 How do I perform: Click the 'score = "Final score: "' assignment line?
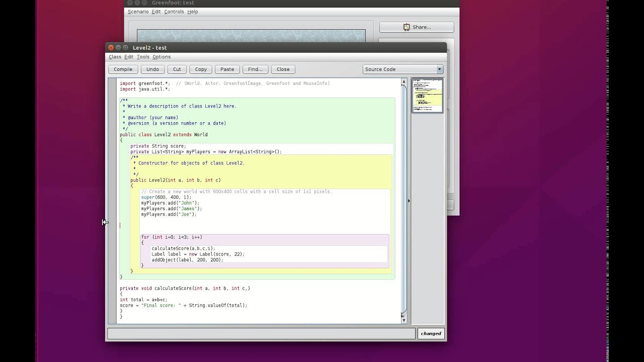(x=184, y=305)
